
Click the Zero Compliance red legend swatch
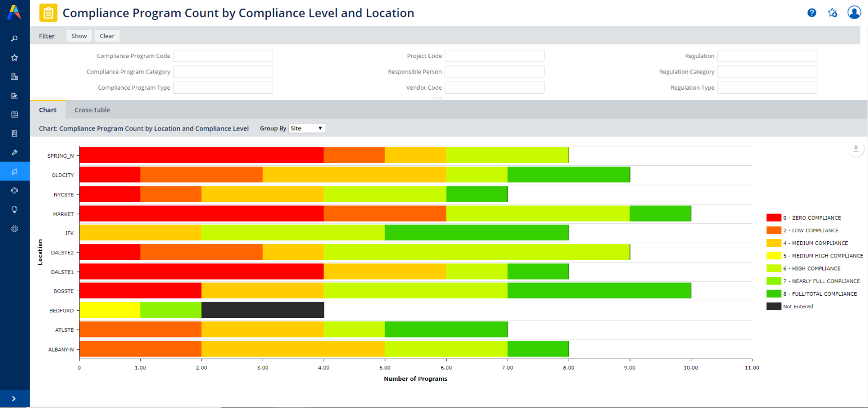773,218
